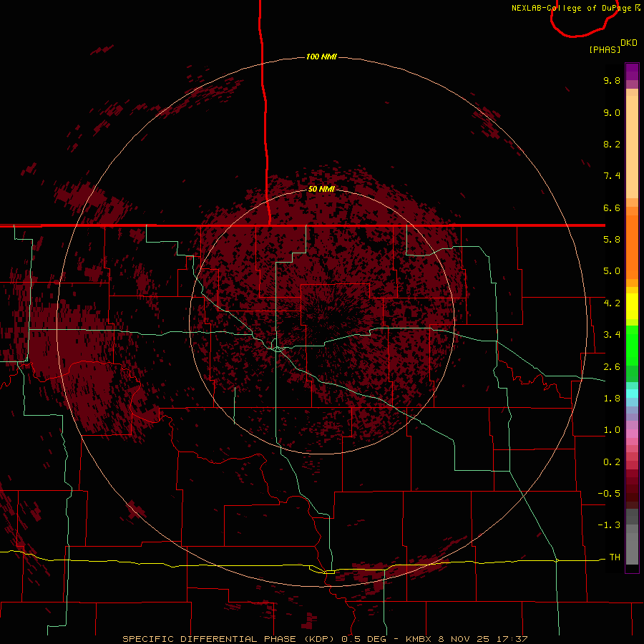The image size is (644, 644).
Task: Click the 100 NMI range ring label
Action: click(321, 57)
